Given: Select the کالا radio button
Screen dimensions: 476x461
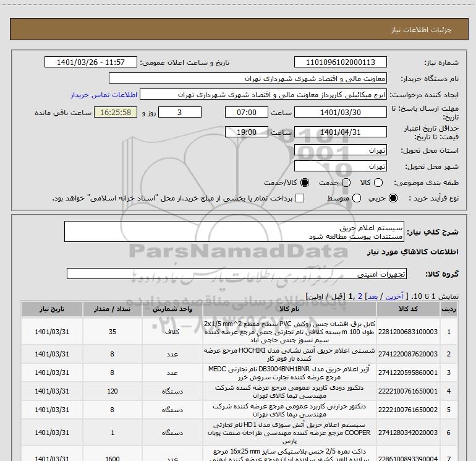Looking at the screenshot, I should 378,183.
